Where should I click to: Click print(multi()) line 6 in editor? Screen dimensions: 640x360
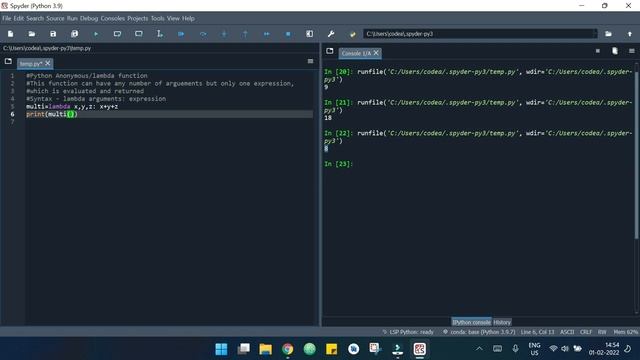(51, 114)
